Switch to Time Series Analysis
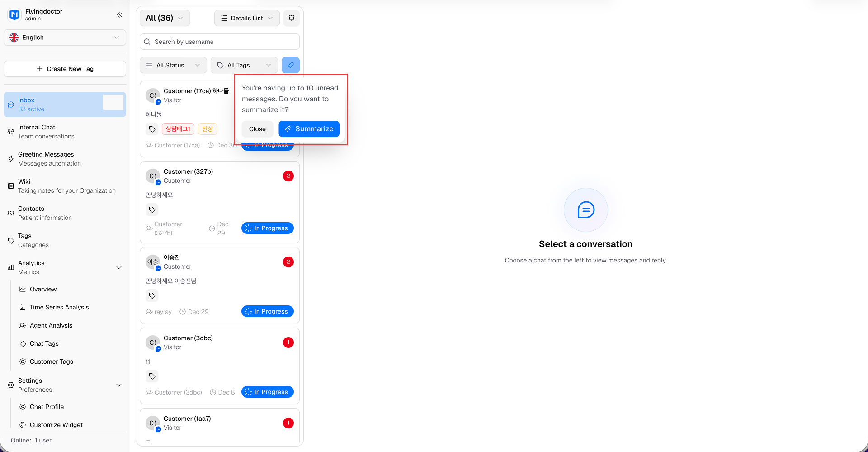Viewport: 868px width, 452px height. (x=59, y=307)
